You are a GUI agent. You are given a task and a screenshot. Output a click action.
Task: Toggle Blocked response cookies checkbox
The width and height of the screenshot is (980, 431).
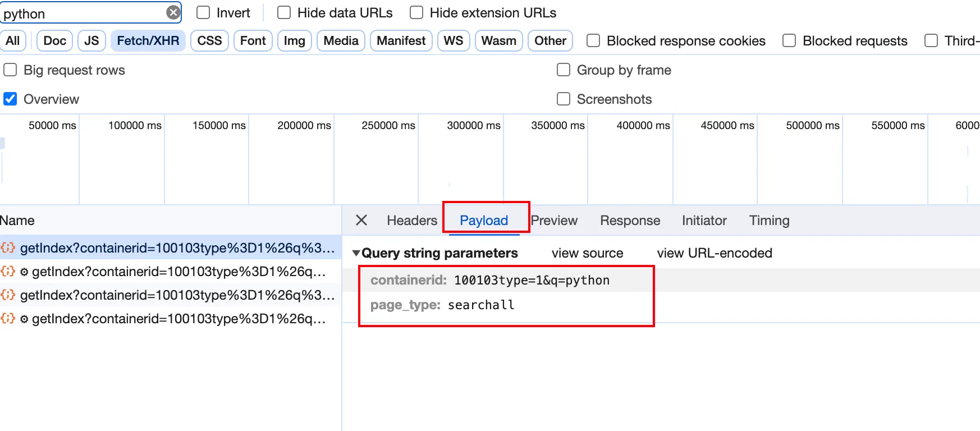point(593,40)
